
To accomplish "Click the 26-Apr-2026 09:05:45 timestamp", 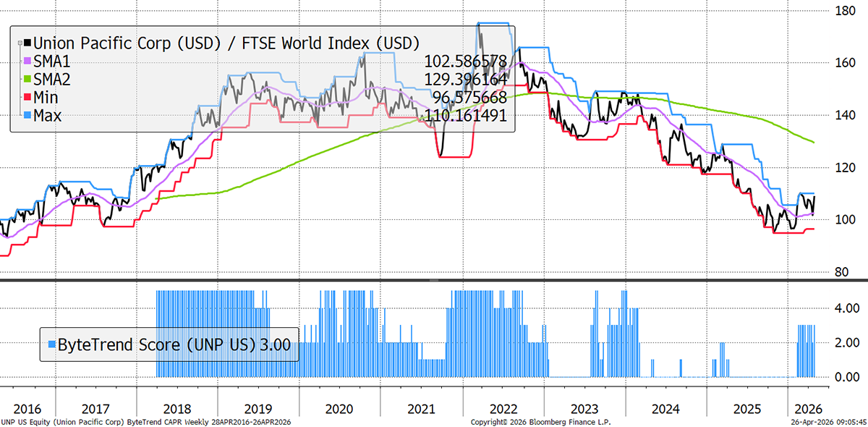I will coord(828,420).
